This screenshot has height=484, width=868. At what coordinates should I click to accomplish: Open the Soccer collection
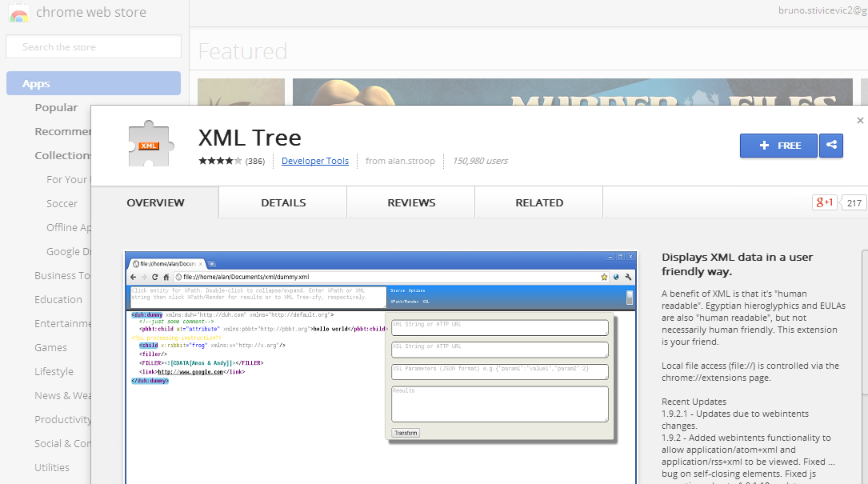(x=62, y=203)
